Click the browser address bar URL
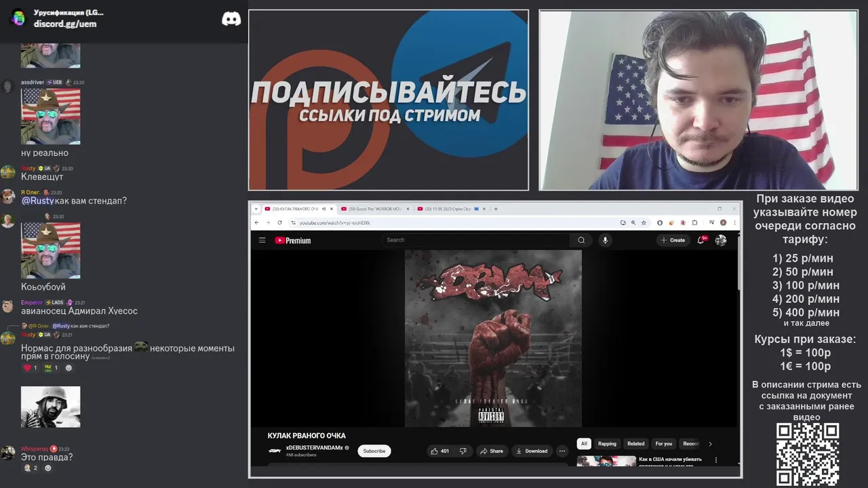This screenshot has width=868, height=488. 335,222
